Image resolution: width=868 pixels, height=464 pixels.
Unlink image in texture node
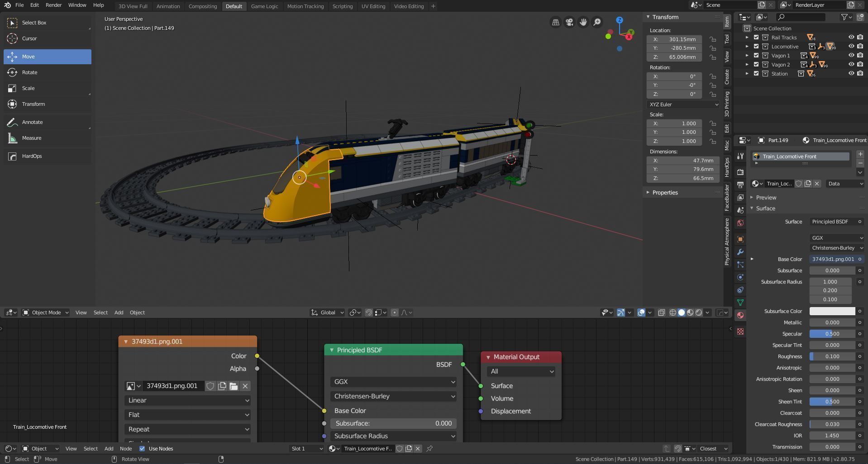(245, 386)
